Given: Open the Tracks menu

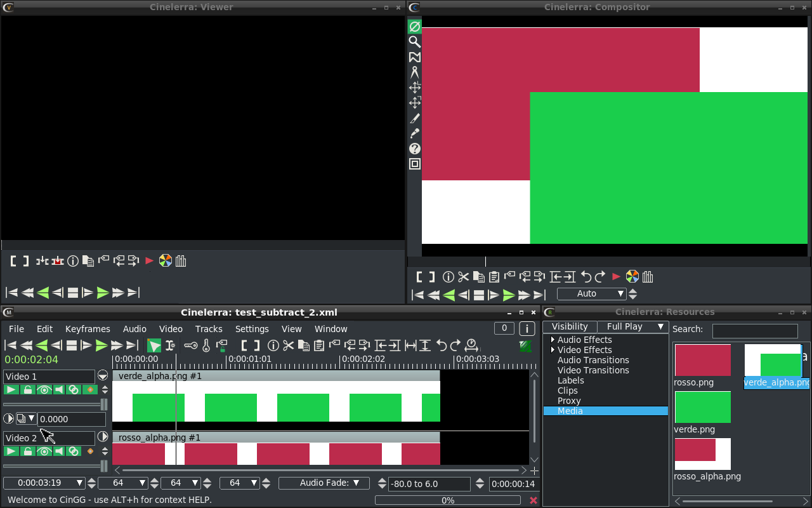Looking at the screenshot, I should (209, 329).
